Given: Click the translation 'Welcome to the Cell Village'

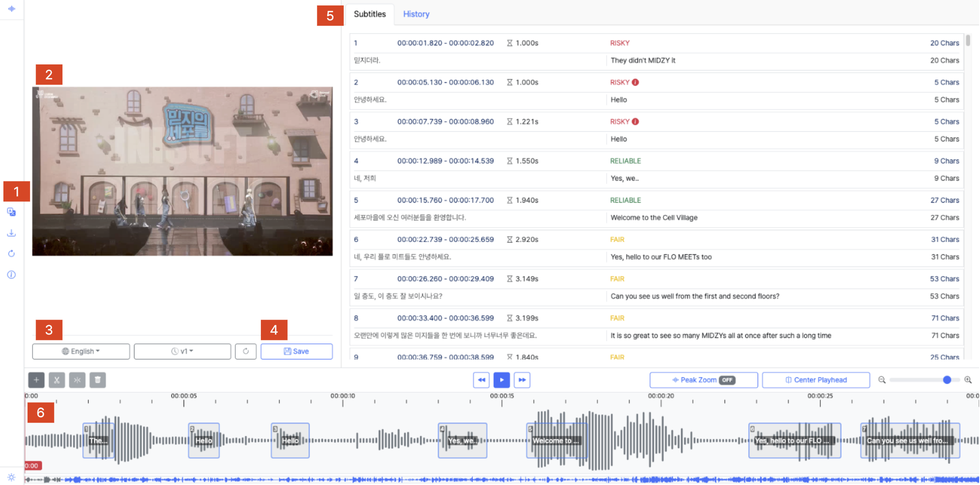Looking at the screenshot, I should tap(654, 217).
